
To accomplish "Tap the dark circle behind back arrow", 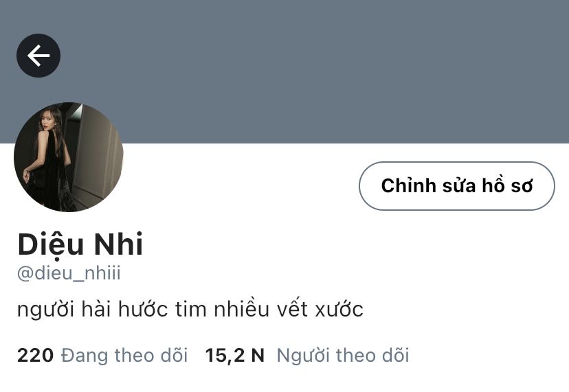I will (38, 56).
